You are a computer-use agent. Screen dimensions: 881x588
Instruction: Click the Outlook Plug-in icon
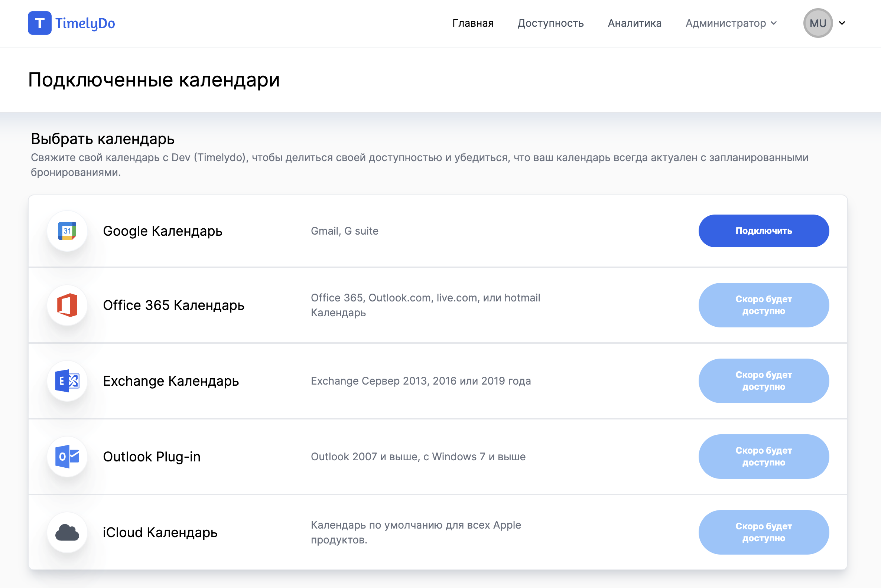point(67,457)
